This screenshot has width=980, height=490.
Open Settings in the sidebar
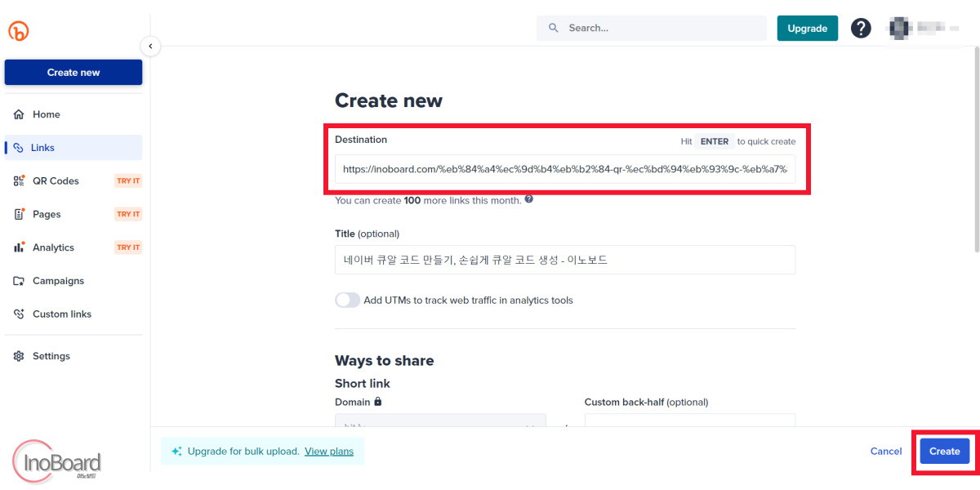[73, 356]
